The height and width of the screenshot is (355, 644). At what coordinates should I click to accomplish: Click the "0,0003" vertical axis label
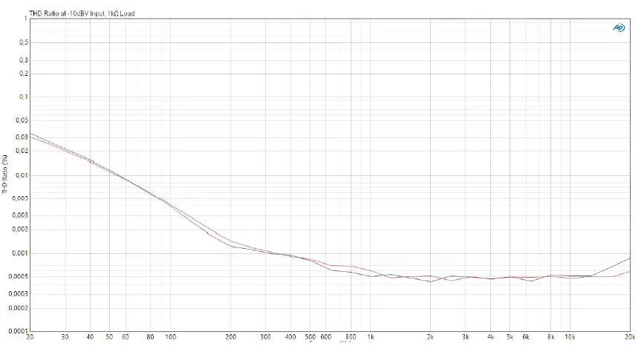[x=19, y=294]
